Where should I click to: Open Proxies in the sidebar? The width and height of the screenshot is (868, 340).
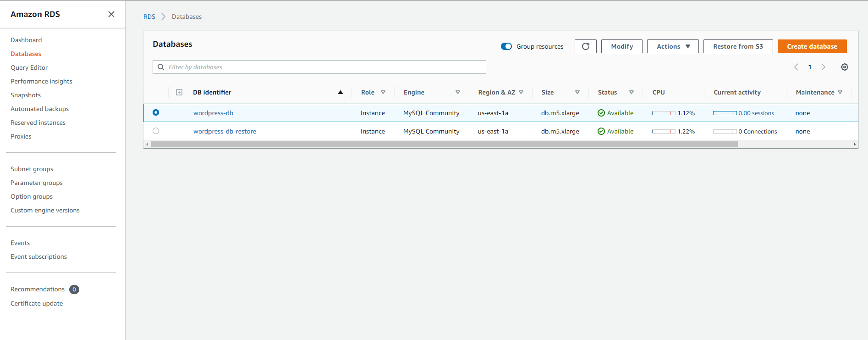21,136
